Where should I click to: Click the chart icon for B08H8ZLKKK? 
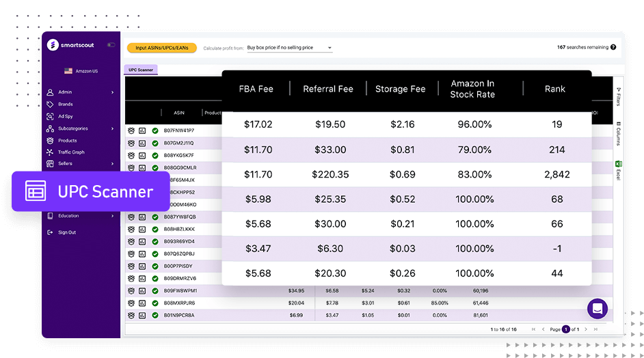[x=142, y=229]
